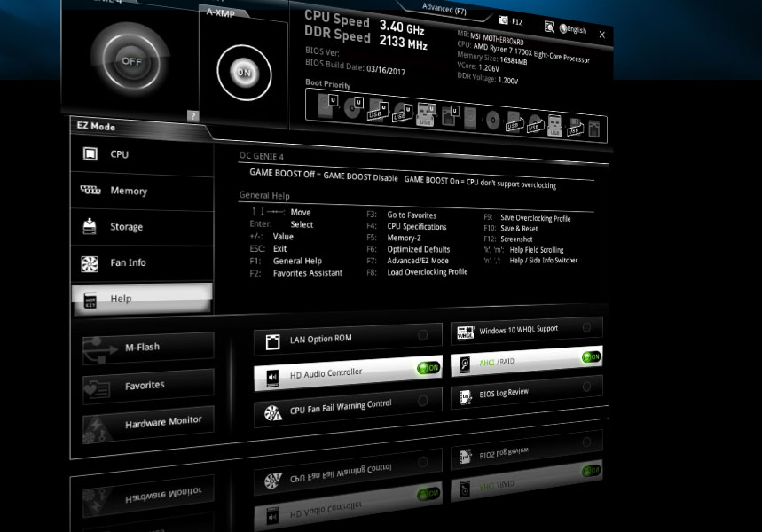The height and width of the screenshot is (532, 762).
Task: Switch to the Advanced (F7) tab
Action: click(x=444, y=8)
